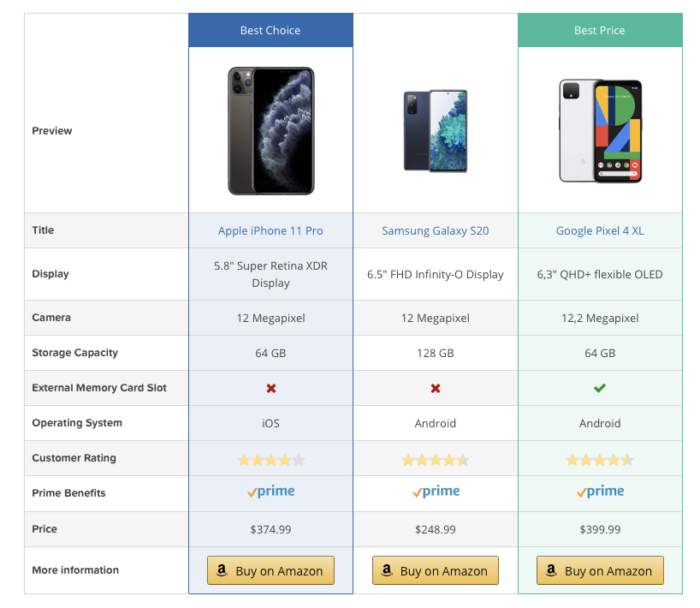Click Buy on Amazon for iPhone 11 Pro
700x608 pixels.
click(270, 570)
